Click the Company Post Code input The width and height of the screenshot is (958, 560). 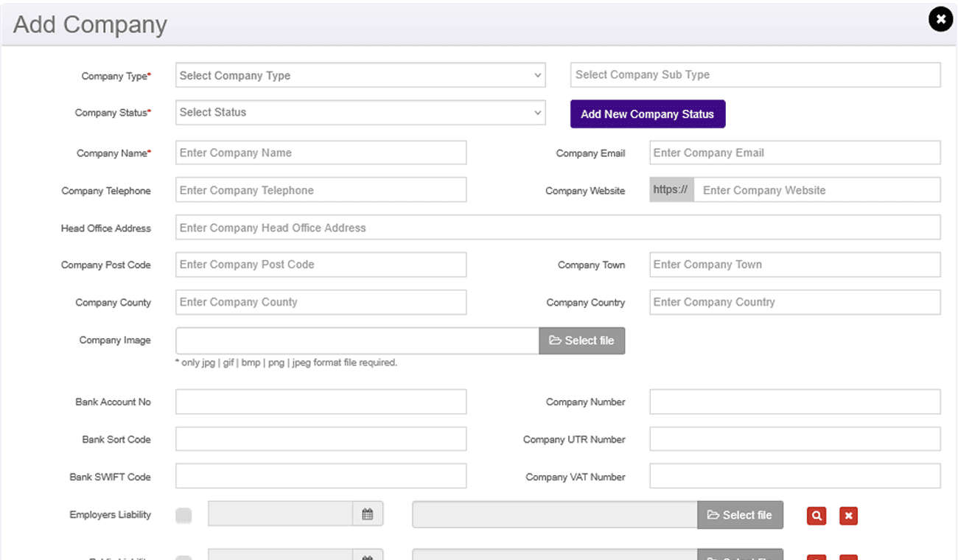[321, 265]
